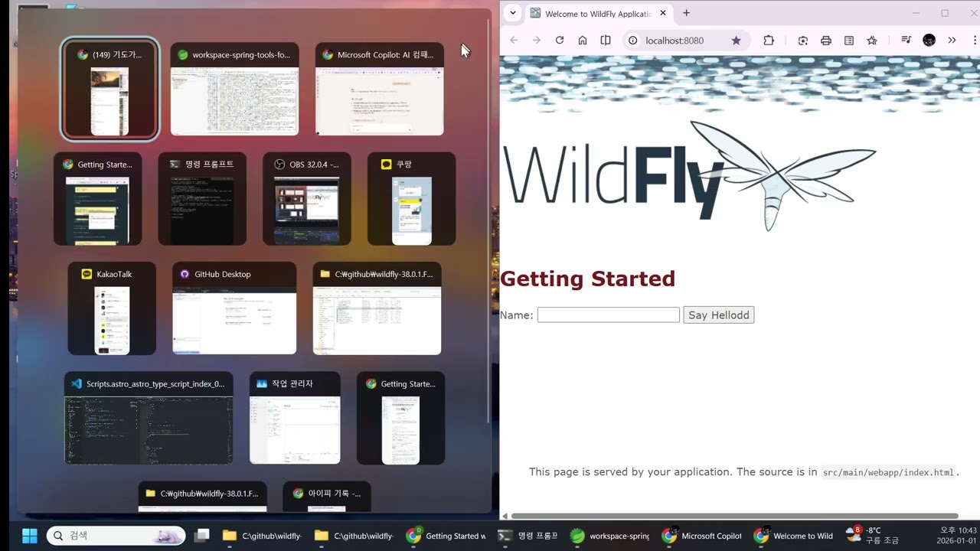Pick the Scripts.astro VS Code thumbnail
The image size is (980, 551).
(x=149, y=418)
